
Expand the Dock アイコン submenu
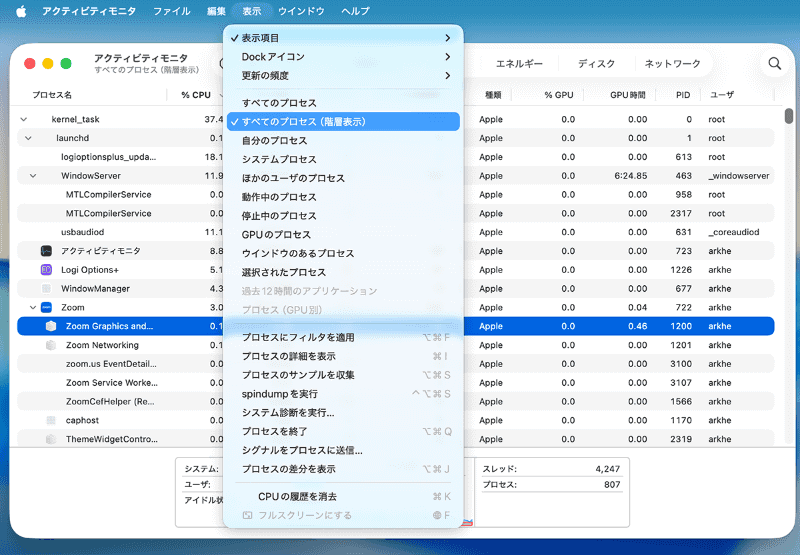(x=343, y=57)
